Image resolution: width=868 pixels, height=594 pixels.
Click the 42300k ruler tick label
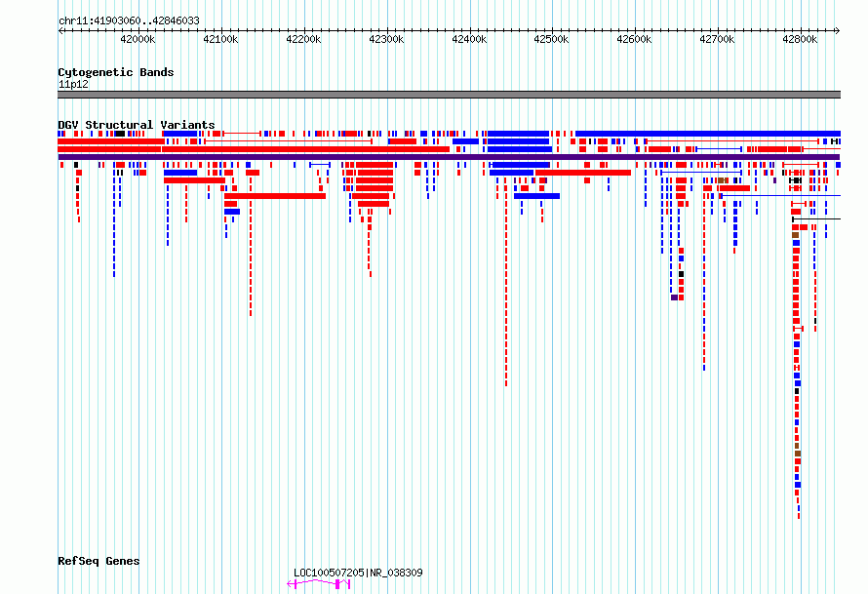386,39
